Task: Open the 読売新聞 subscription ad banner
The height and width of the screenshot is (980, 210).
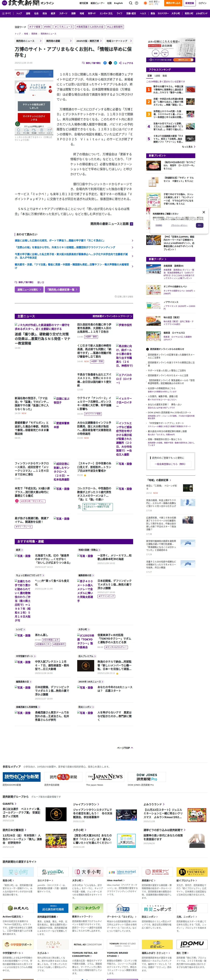Action: coord(171,50)
